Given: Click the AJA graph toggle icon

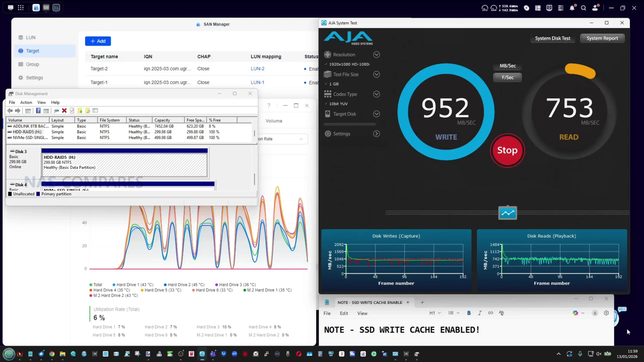Looking at the screenshot, I should click(x=507, y=213).
